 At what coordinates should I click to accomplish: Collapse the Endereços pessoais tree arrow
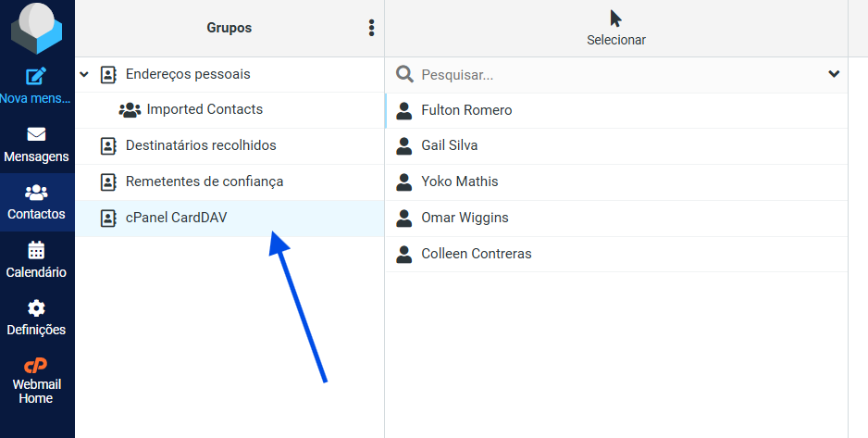point(84,74)
